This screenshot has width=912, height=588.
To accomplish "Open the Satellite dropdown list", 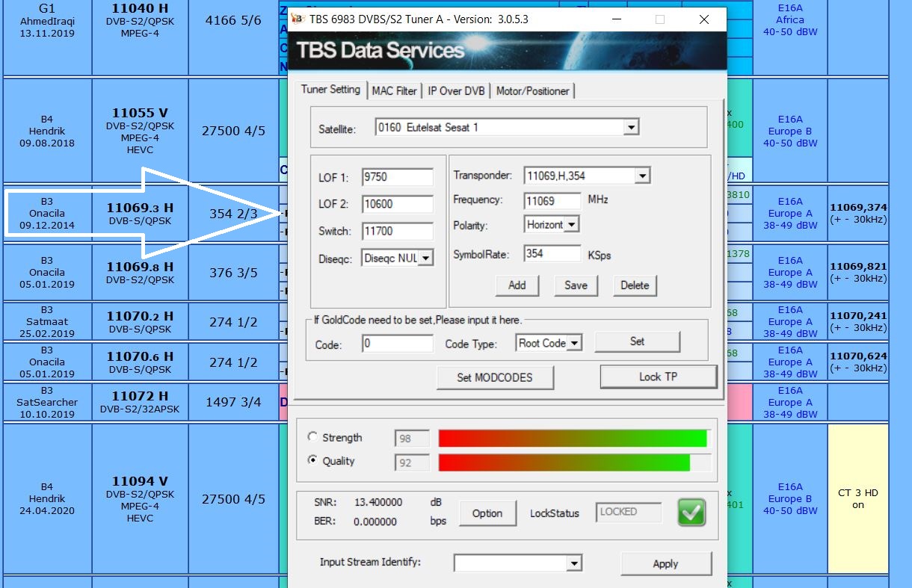I will click(632, 128).
